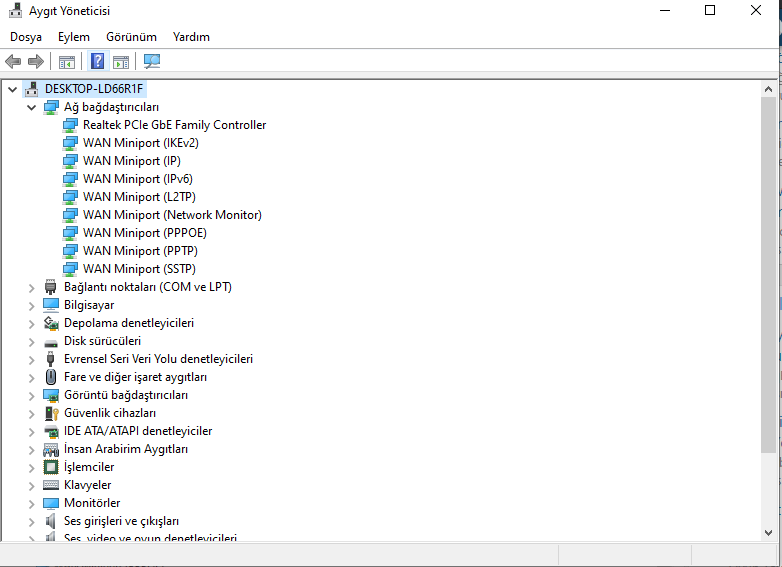Click the Ağ bağdaştırıcıları network icon
Screen dimensions: 782x567
[51, 107]
